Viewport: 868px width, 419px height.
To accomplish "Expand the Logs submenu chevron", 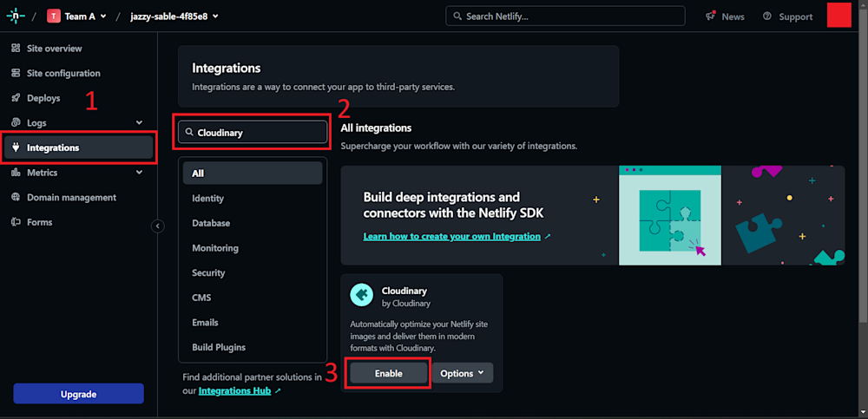I will point(140,123).
